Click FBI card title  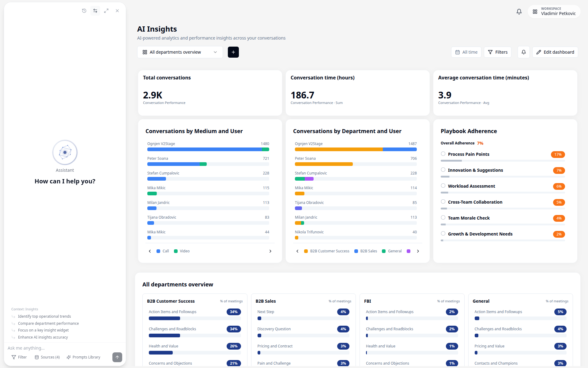click(x=367, y=301)
